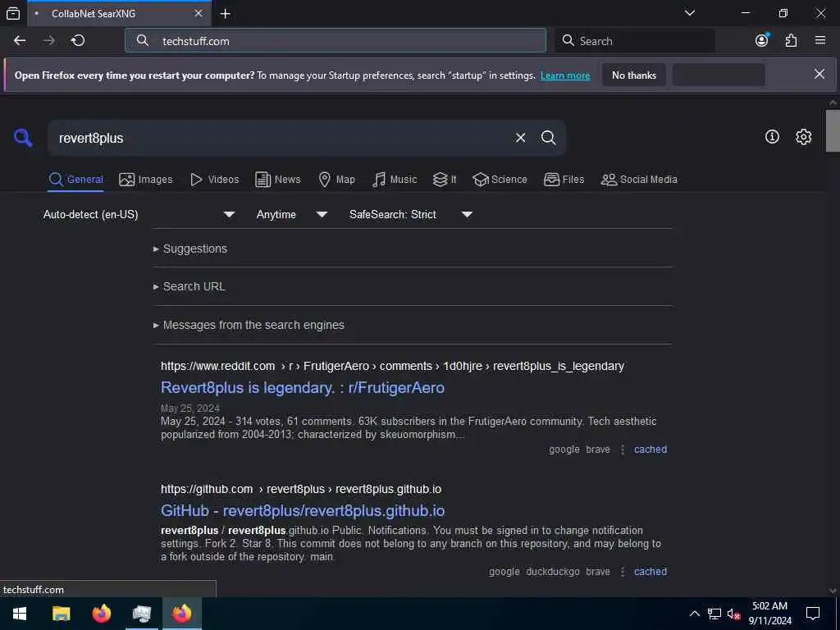Image resolution: width=840 pixels, height=630 pixels.
Task: Switch to the Science tab
Action: [500, 180]
